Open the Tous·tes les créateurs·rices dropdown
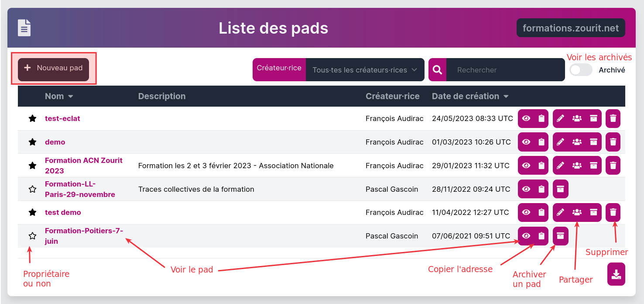644x304 pixels. [365, 70]
